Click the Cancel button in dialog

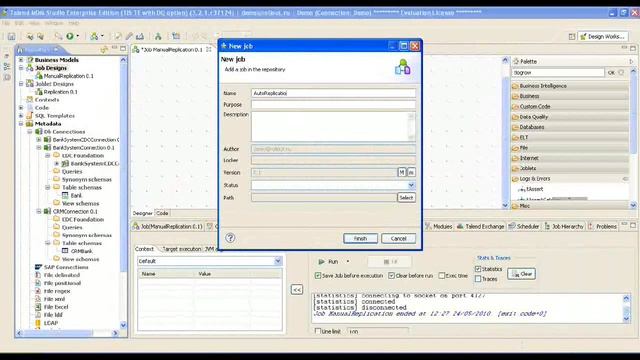pos(398,238)
